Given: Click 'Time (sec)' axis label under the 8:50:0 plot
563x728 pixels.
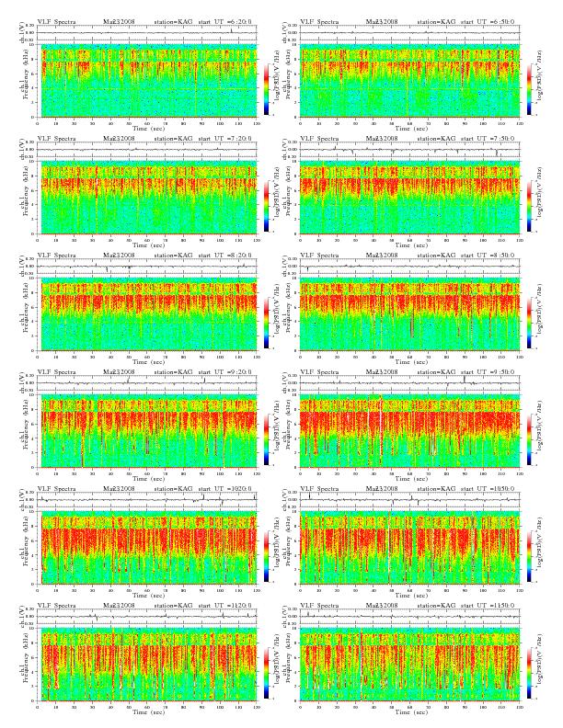Looking at the screenshot, I should pyautogui.click(x=411, y=361).
